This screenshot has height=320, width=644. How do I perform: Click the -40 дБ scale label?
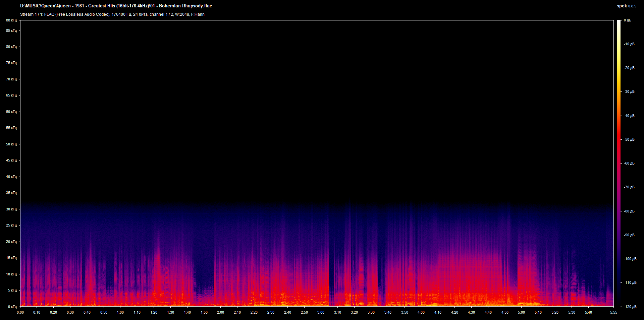pyautogui.click(x=629, y=116)
